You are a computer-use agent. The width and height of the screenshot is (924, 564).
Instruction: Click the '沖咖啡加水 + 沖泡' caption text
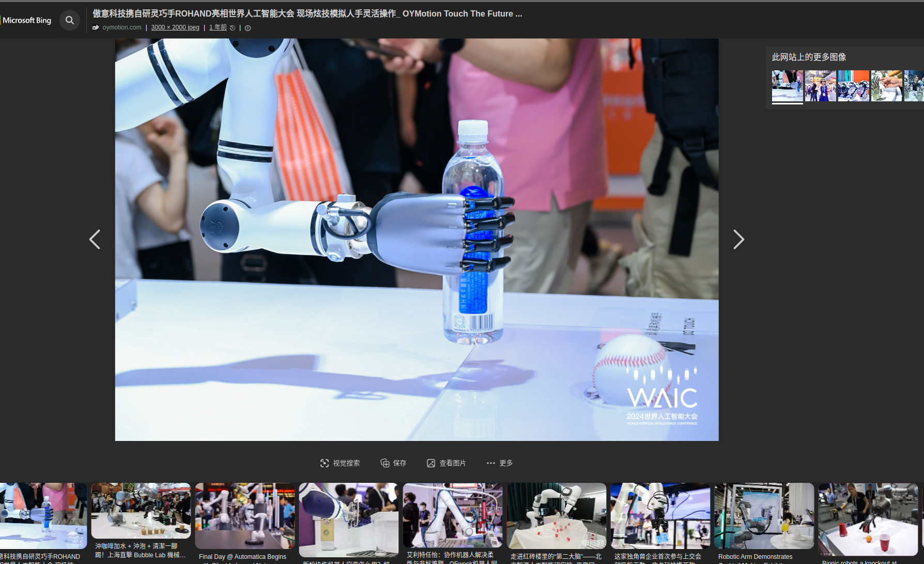tap(140, 551)
